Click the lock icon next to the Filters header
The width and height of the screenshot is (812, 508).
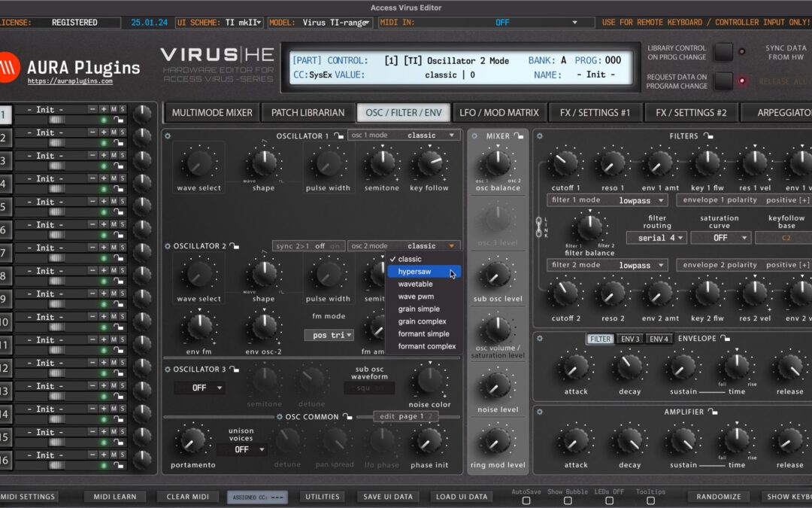tap(709, 136)
